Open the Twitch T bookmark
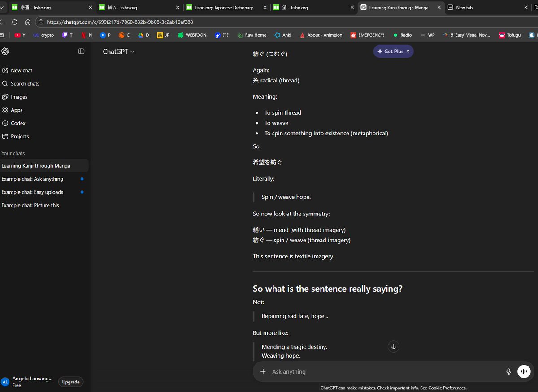The image size is (538, 392). pyautogui.click(x=67, y=35)
